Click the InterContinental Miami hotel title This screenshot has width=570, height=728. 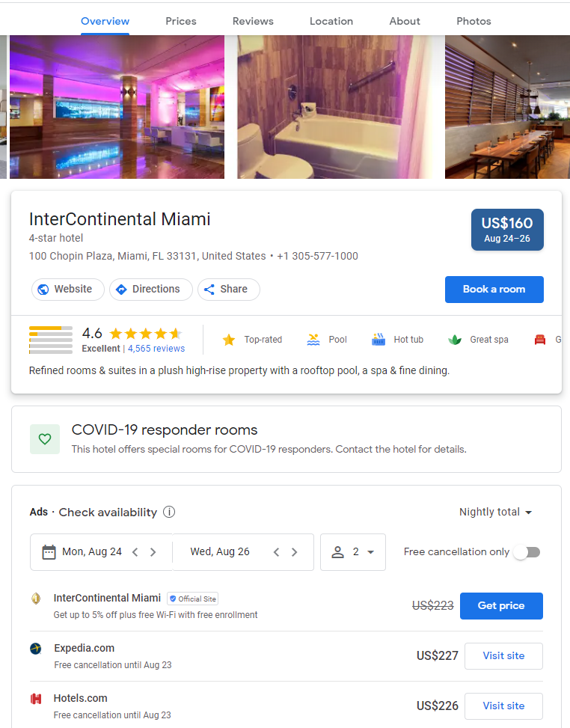click(120, 219)
